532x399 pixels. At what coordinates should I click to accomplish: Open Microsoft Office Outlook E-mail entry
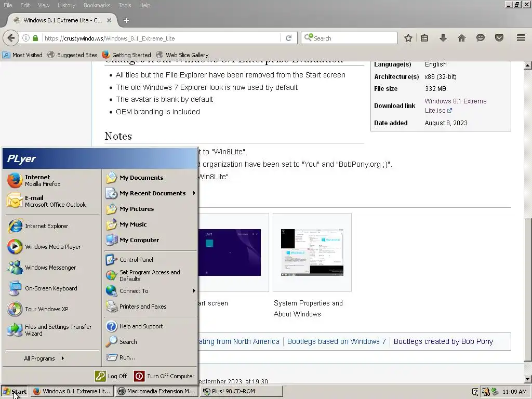click(52, 201)
